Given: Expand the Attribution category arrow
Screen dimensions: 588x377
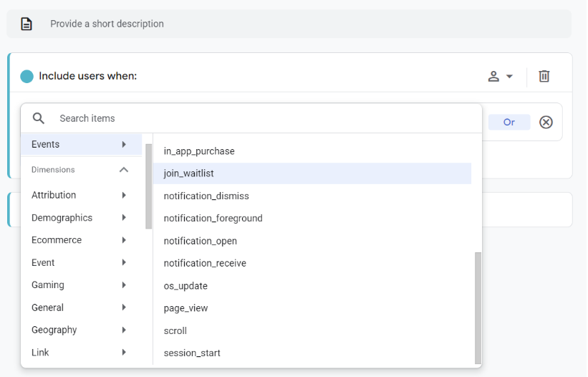Looking at the screenshot, I should coord(124,195).
